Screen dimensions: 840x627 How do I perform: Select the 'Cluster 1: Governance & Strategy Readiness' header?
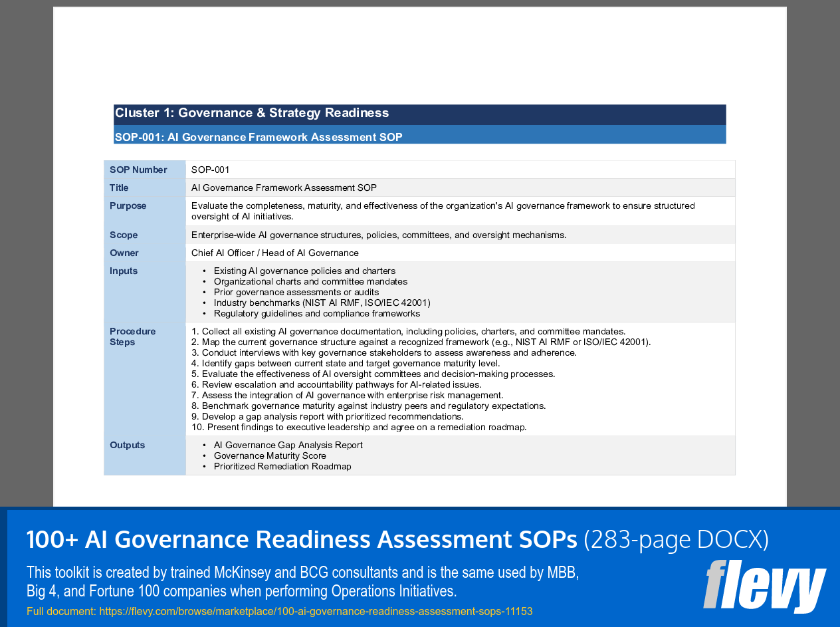pyautogui.click(x=251, y=112)
